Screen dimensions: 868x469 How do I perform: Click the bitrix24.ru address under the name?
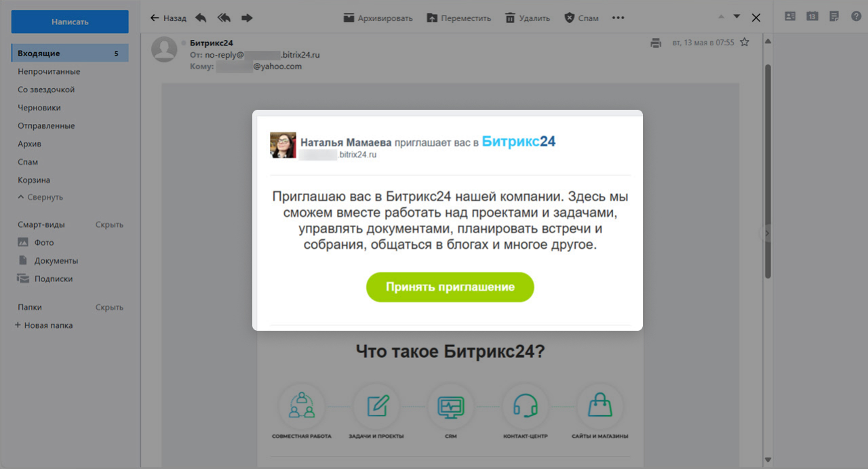tap(338, 155)
